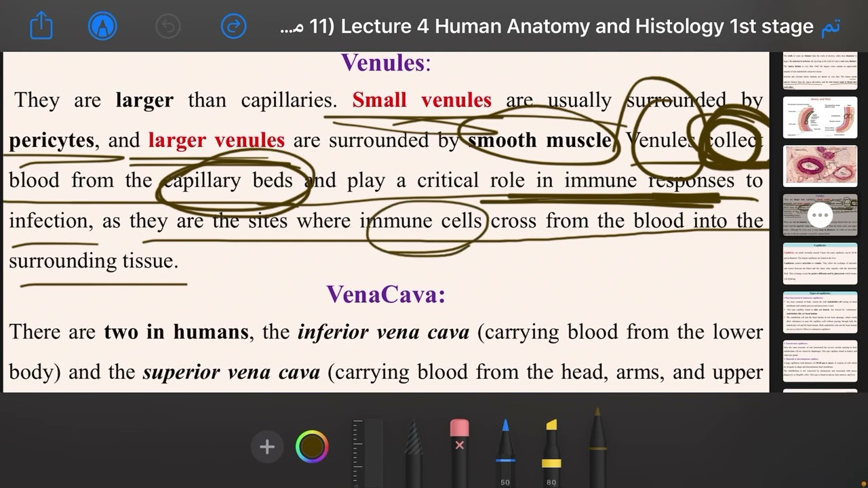Select the yellow highlighter marked 80
The width and height of the screenshot is (868, 488).
point(551,453)
